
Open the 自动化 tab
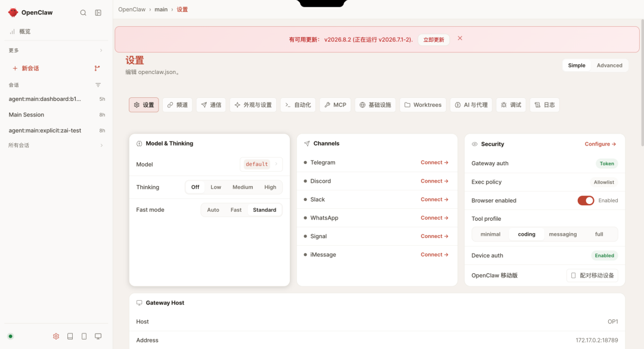point(298,105)
